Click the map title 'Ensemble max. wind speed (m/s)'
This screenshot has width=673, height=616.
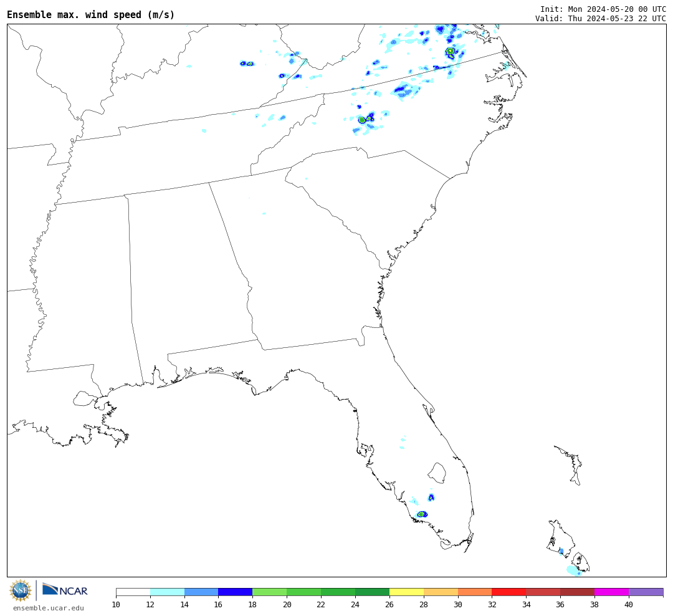[90, 14]
